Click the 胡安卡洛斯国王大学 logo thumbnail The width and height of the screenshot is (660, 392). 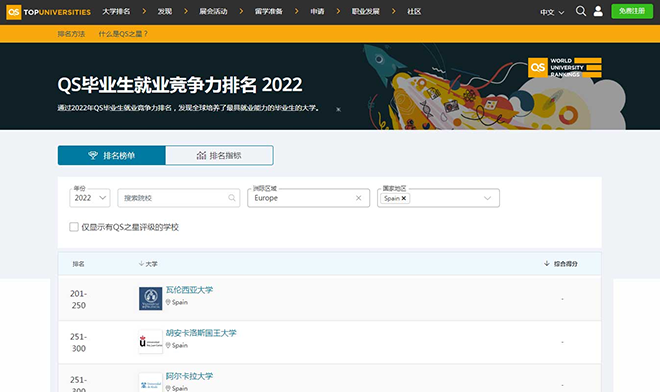[x=151, y=341]
